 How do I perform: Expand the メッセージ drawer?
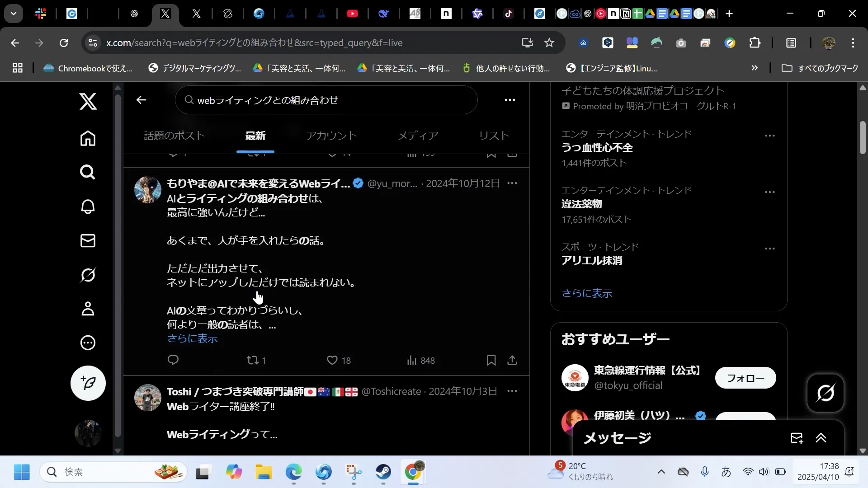(x=821, y=438)
